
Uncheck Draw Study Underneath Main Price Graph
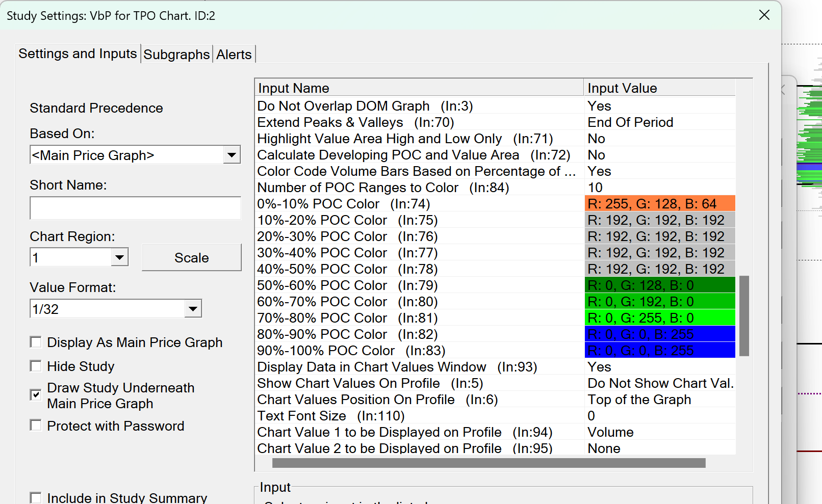36,395
